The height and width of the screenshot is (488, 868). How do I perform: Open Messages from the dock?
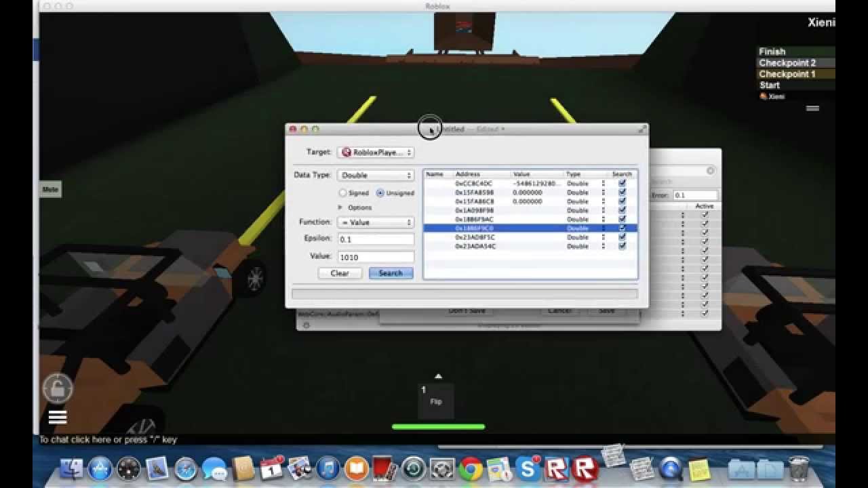(214, 469)
